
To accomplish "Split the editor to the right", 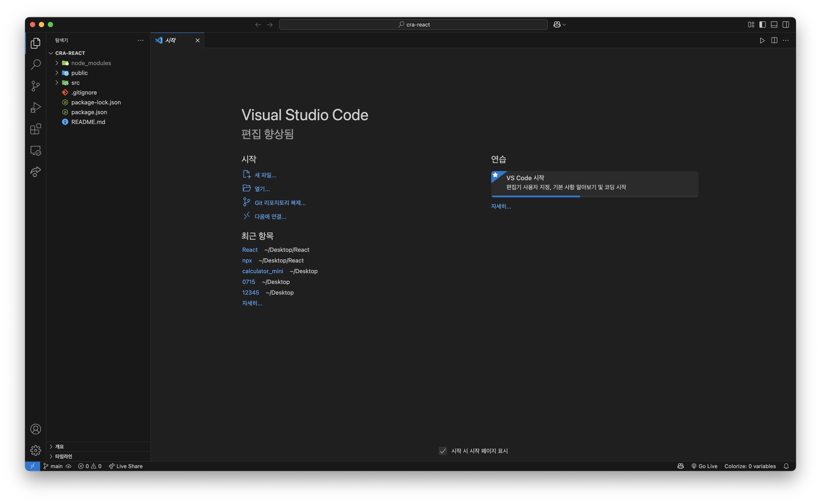I will (774, 40).
